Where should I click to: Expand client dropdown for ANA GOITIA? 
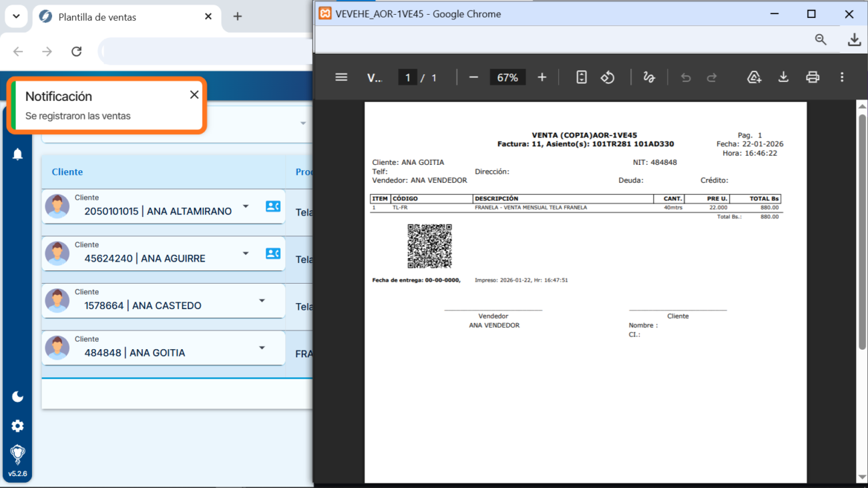[262, 348]
